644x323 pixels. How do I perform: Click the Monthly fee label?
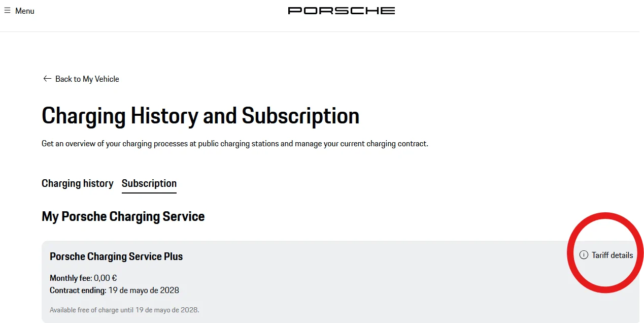pos(71,278)
